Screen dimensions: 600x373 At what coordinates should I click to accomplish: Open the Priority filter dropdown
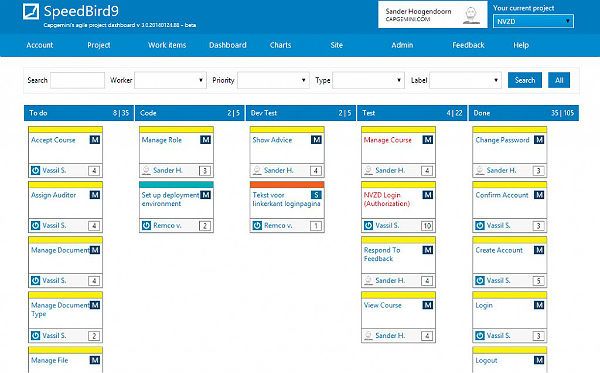click(x=273, y=80)
